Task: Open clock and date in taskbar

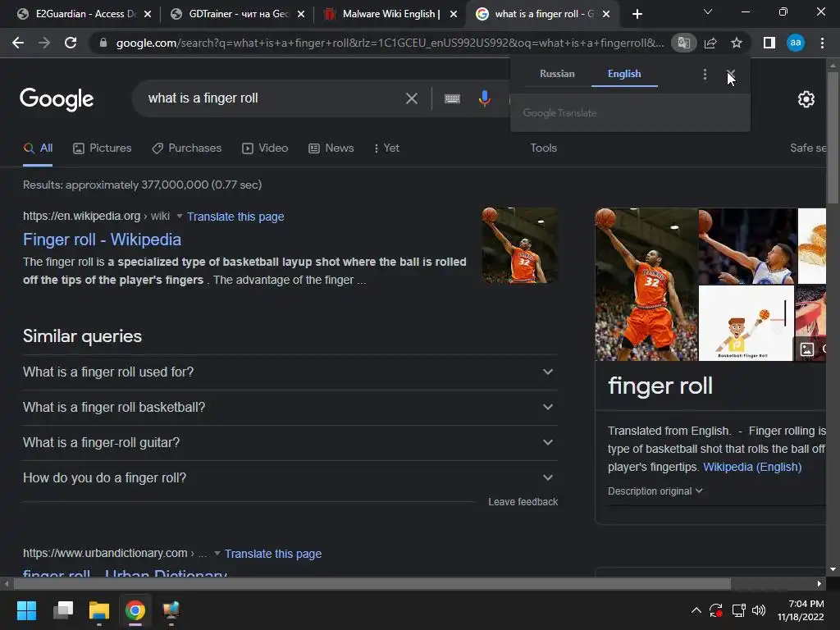Action: [801, 610]
